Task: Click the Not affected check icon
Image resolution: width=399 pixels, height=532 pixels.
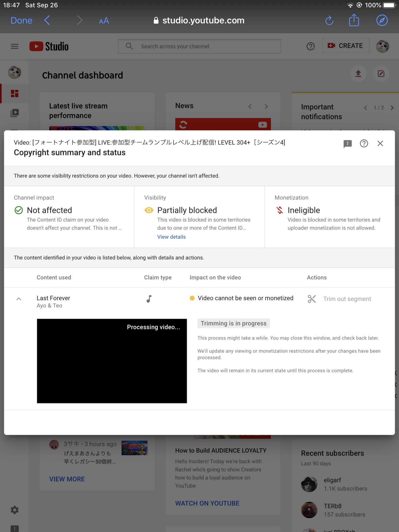Action: [19, 210]
